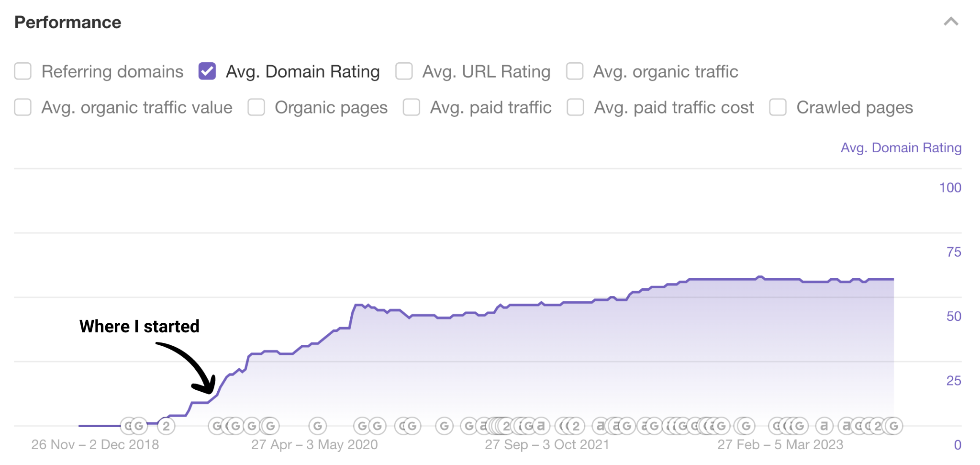Screen dimensions: 980x465
Task: Click the isolated G marker above May 2020 label
Action: (x=317, y=426)
